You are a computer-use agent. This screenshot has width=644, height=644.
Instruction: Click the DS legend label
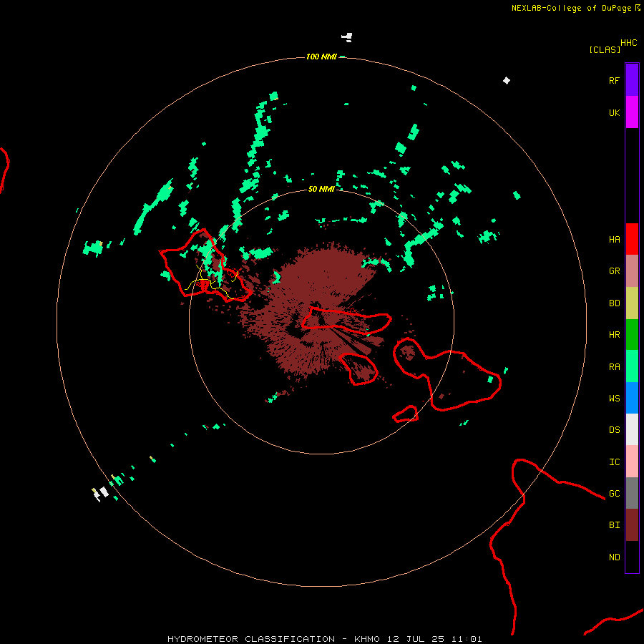coord(615,429)
